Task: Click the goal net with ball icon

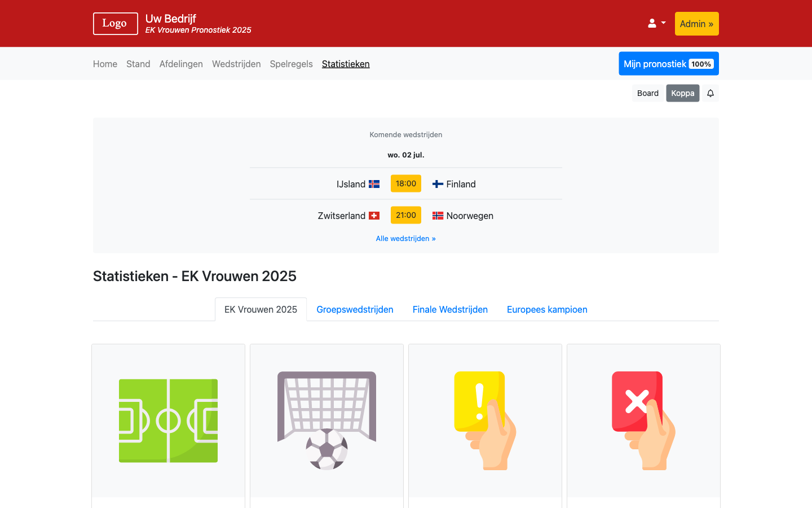Action: click(x=326, y=421)
